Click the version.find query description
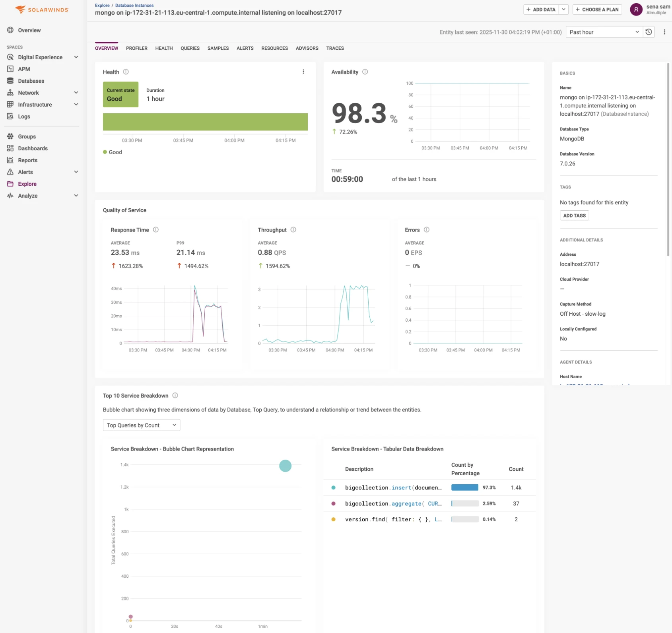The image size is (672, 633). (x=393, y=519)
